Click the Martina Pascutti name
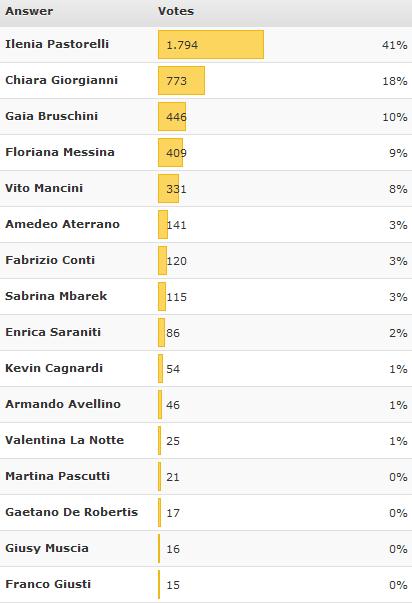This screenshot has height=603, width=412. 57,476
